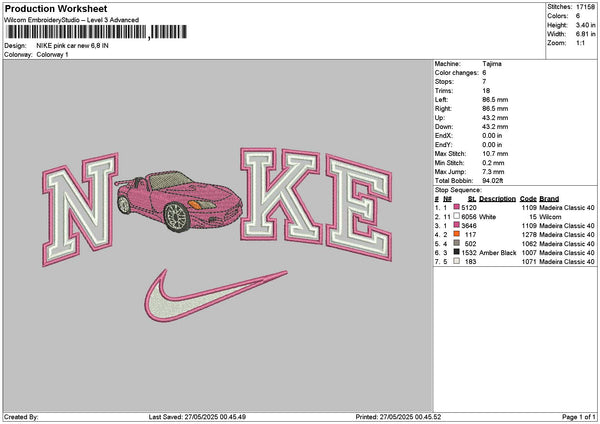This screenshot has width=600, height=424.
Task: Click the St. column header
Action: tap(472, 198)
